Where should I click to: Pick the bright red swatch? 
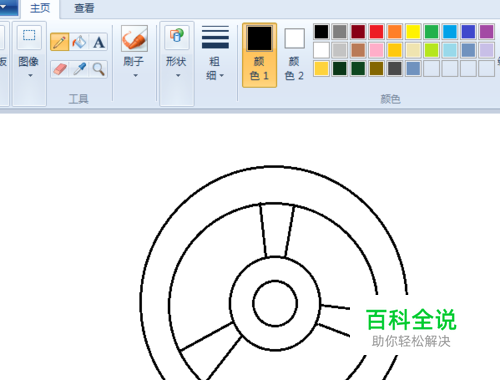tap(376, 32)
